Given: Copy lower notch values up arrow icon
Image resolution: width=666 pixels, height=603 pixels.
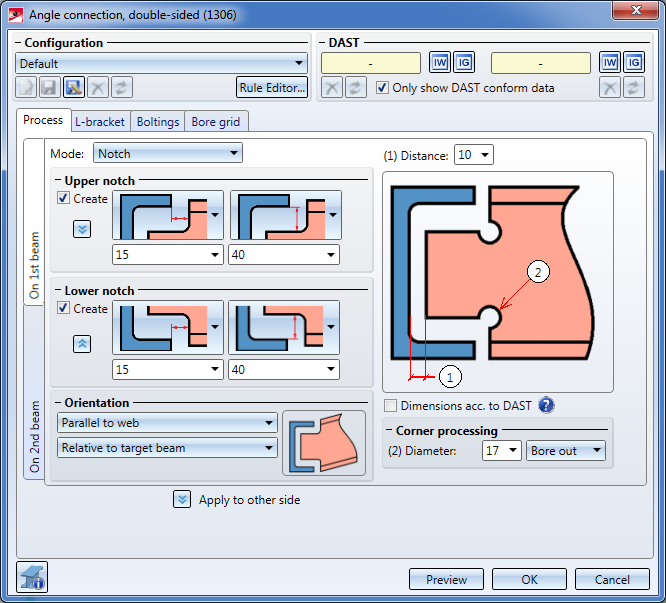Looking at the screenshot, I should click(x=82, y=344).
